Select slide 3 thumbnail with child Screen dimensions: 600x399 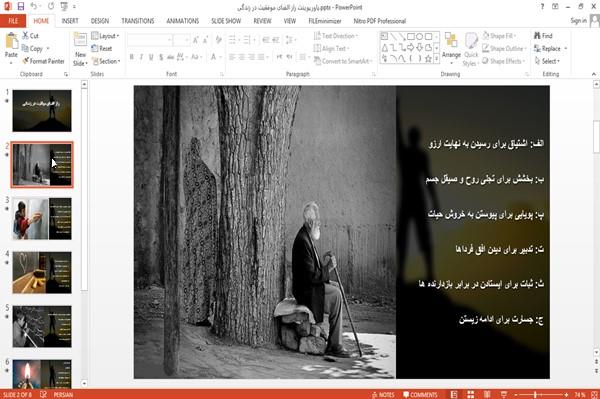42,219
